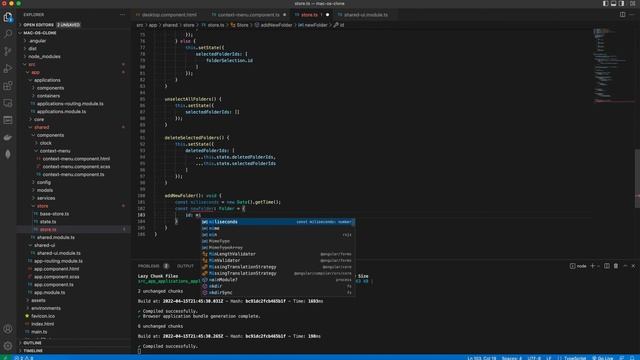
Task: Expand the node_modules folder
Action: [x=73, y=56]
